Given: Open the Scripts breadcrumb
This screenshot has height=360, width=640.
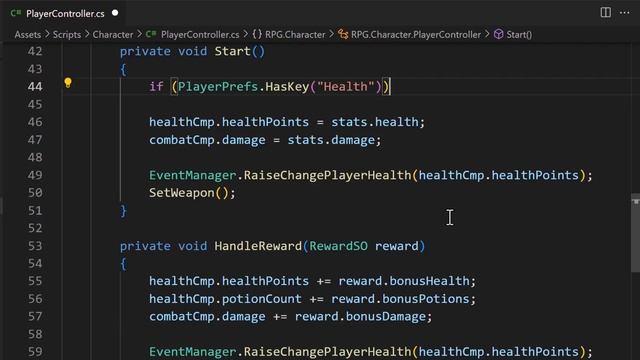Looking at the screenshot, I should pyautogui.click(x=67, y=35).
